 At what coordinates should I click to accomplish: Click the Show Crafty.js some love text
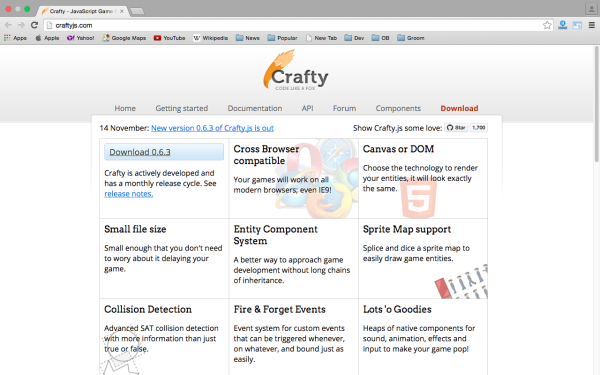pos(398,128)
